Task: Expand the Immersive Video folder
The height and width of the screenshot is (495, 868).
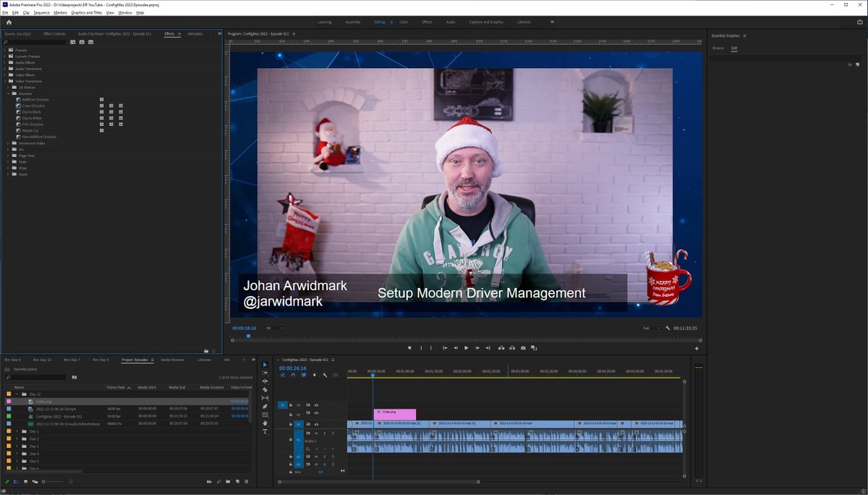Action: point(9,143)
